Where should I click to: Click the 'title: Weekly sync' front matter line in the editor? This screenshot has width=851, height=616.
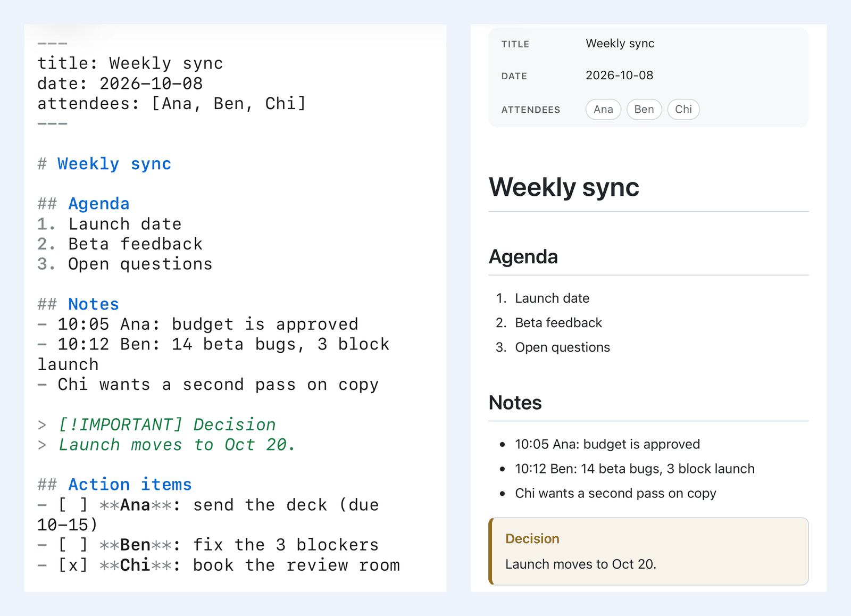[x=130, y=63]
